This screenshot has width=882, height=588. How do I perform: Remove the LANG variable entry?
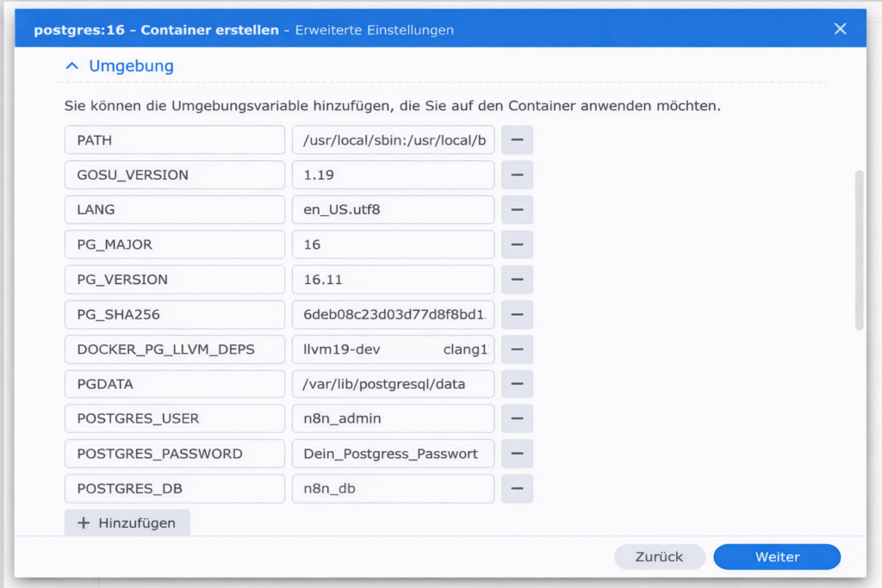coord(517,209)
